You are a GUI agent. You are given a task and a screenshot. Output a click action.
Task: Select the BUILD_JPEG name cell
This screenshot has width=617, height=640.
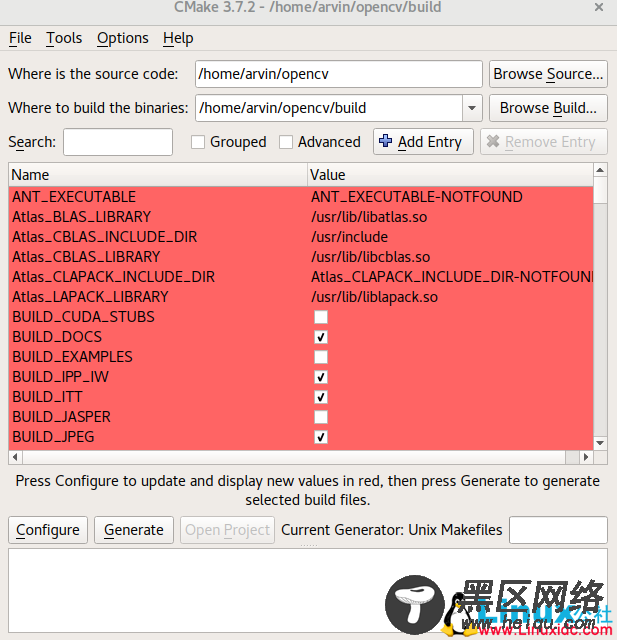click(x=53, y=437)
